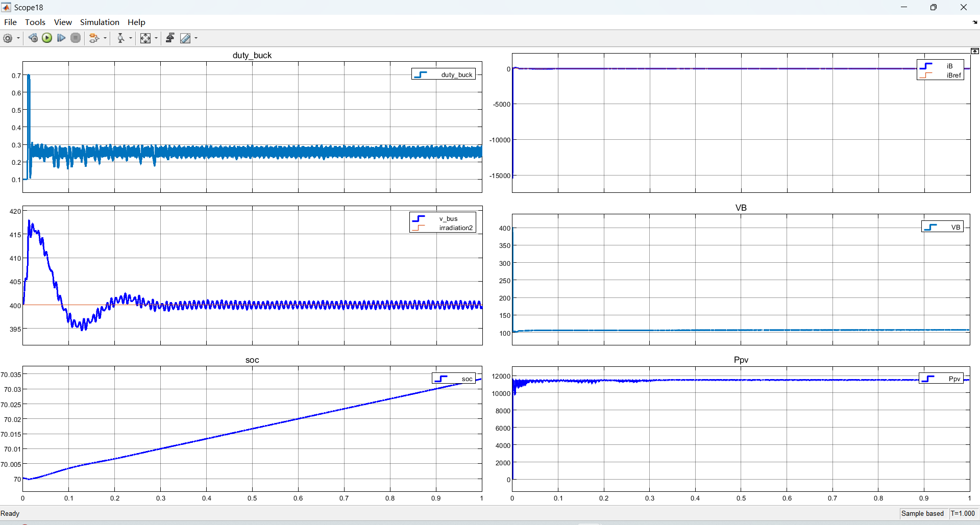
Task: Toggle v_bus signal visibility in legend
Action: 448,219
